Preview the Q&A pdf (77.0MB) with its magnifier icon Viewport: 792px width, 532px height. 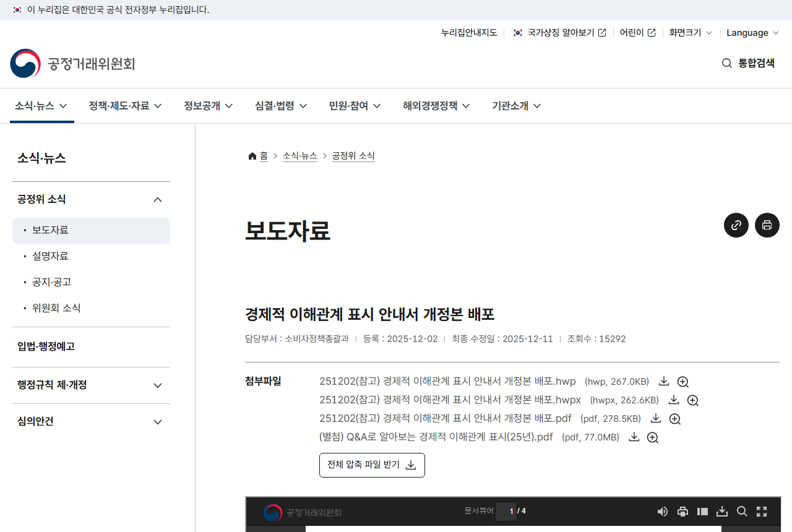653,437
